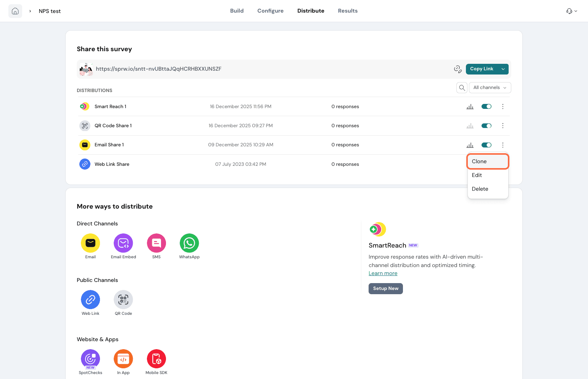Open the support headset menu

(571, 11)
